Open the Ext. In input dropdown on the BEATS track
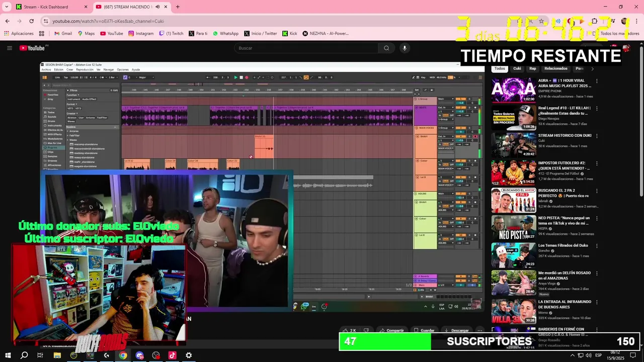 pyautogui.click(x=446, y=108)
